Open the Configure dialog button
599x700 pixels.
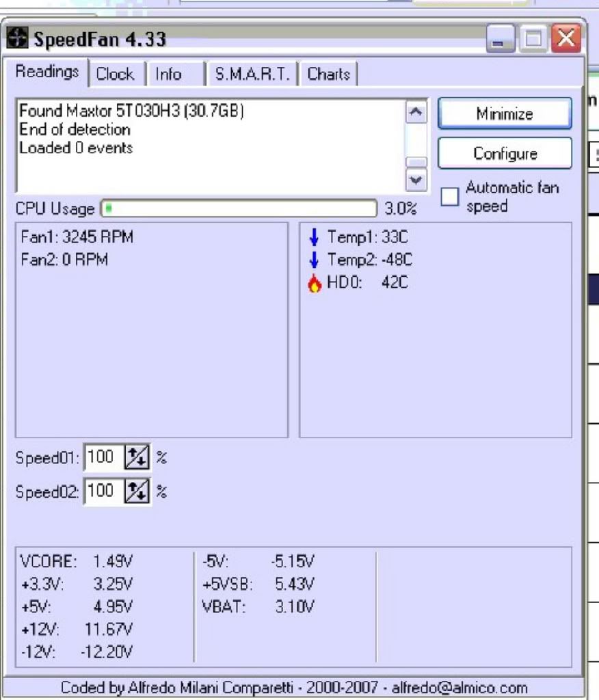click(505, 153)
